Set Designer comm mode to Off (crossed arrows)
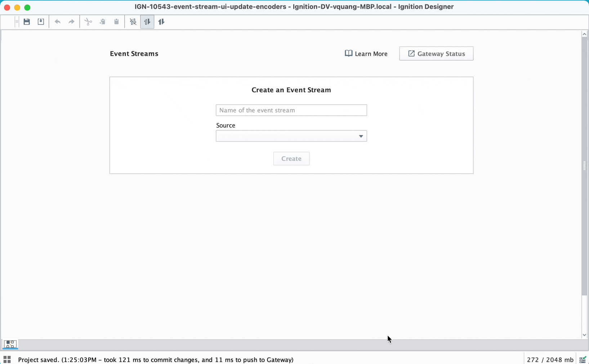The height and width of the screenshot is (364, 589). [133, 22]
